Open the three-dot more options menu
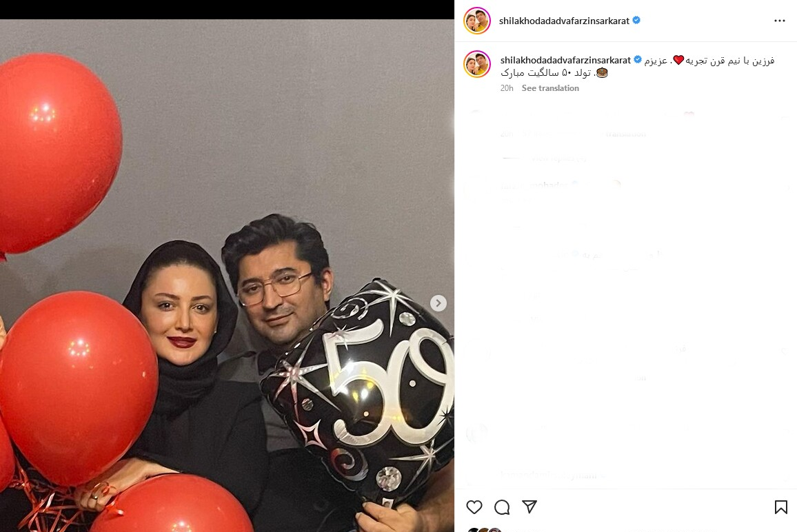Viewport: 797px width, 532px height. [x=780, y=21]
